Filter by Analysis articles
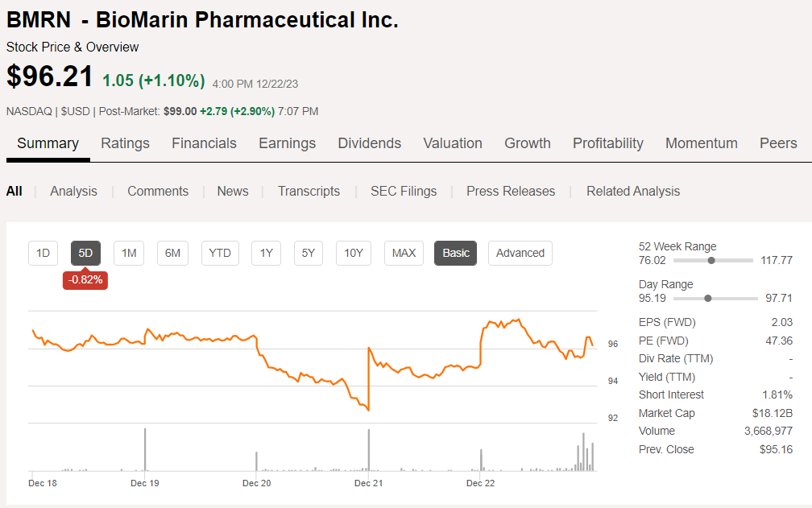Screen dimensions: 812x508 [73, 191]
